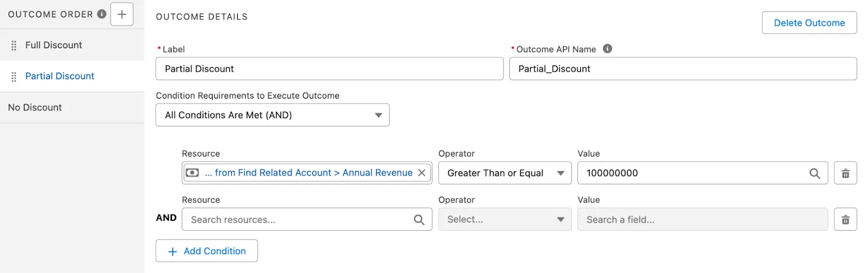The image size is (868, 273).
Task: Grab the Full Discount drag handle
Action: pyautogui.click(x=14, y=45)
